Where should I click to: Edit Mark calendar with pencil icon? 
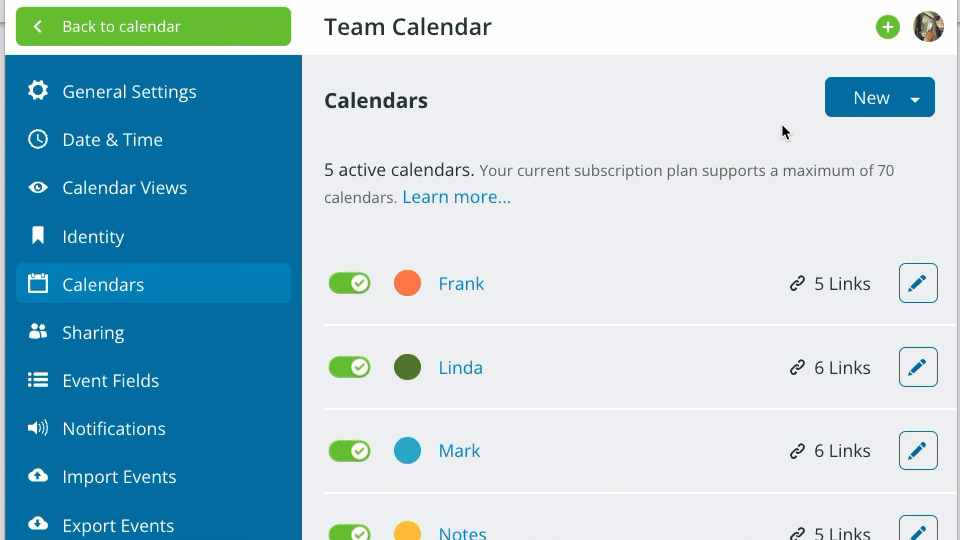[918, 450]
